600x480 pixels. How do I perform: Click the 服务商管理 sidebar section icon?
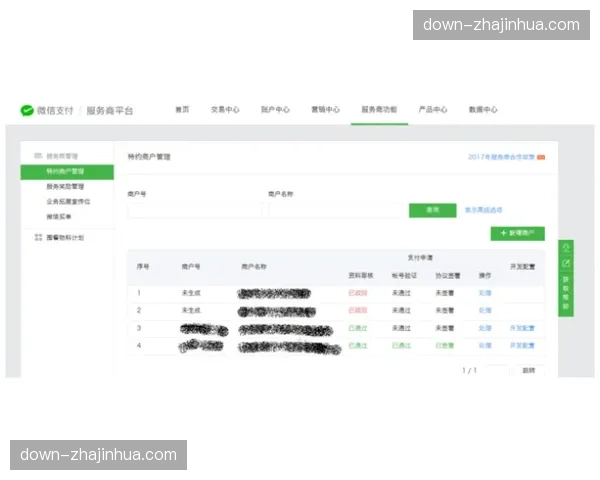pos(38,155)
